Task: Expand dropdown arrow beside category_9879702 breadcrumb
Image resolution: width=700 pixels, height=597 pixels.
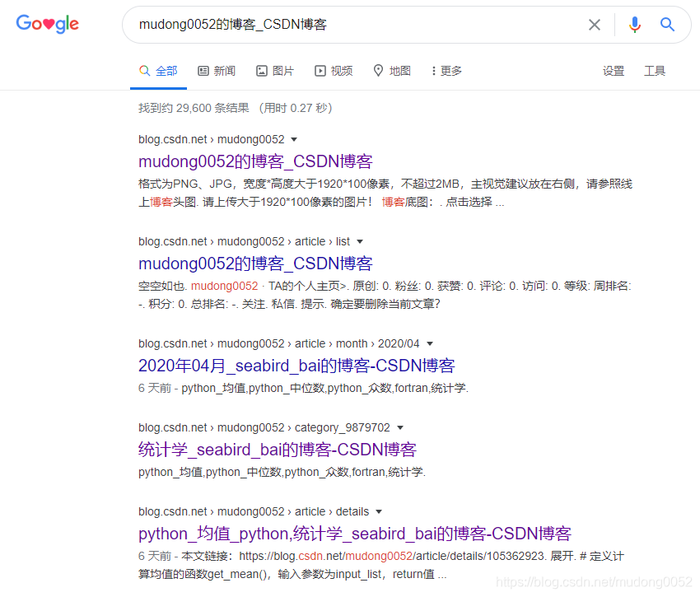Action: [x=400, y=427]
